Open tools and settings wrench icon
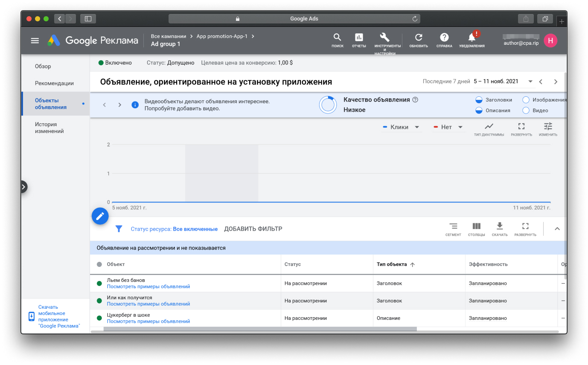The image size is (588, 365). click(x=384, y=37)
